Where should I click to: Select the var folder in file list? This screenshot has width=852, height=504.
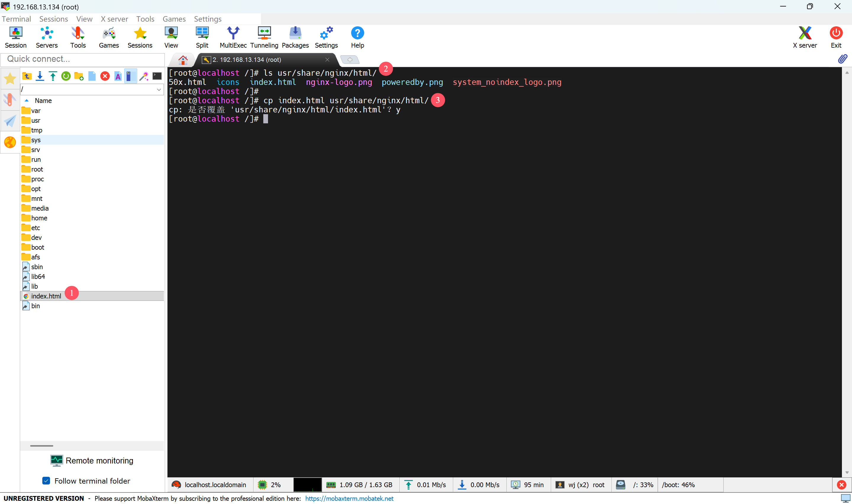[x=92, y=110]
